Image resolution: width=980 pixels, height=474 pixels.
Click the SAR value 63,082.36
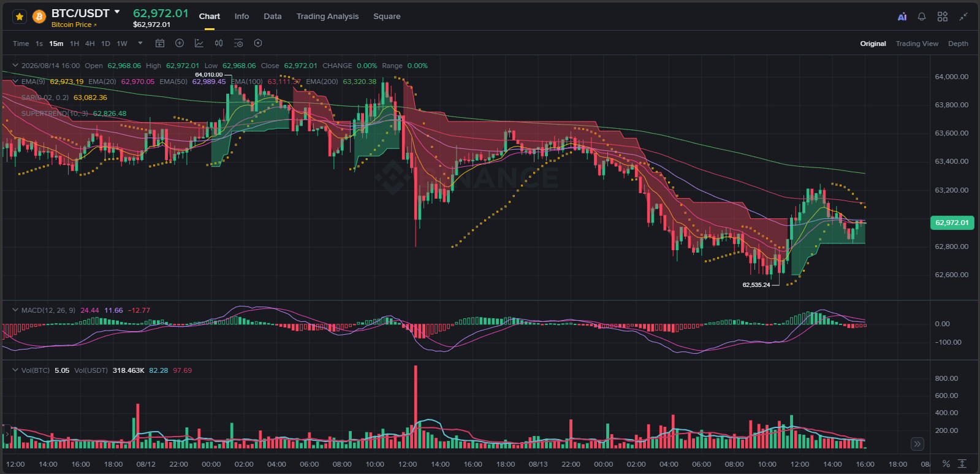[90, 97]
